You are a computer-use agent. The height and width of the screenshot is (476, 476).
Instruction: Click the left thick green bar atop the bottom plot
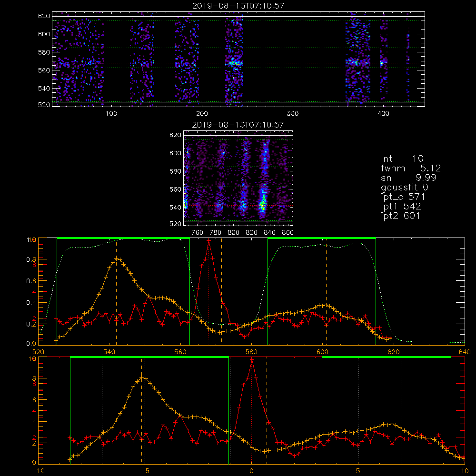(x=149, y=357)
